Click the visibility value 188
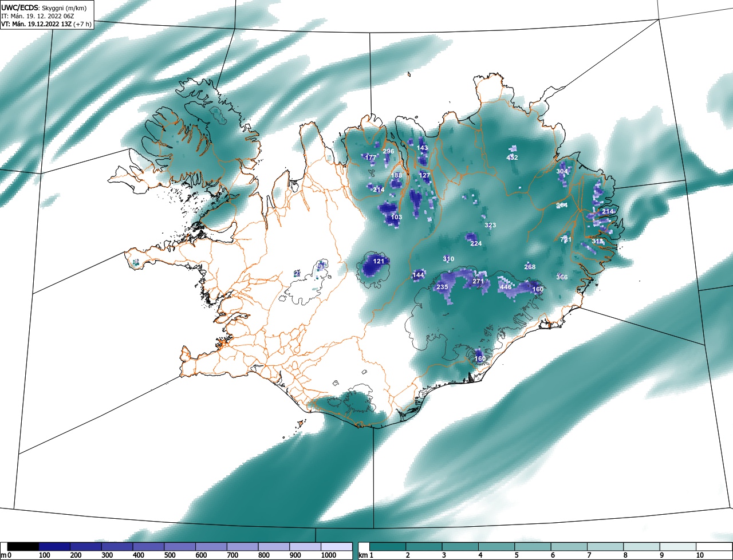This screenshot has height=560, width=733. [x=397, y=175]
